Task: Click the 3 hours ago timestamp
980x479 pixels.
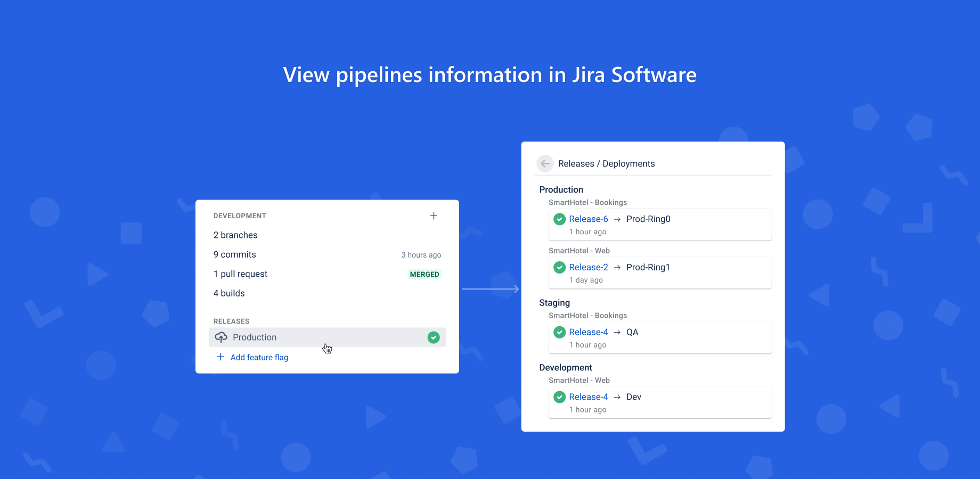Action: 421,255
